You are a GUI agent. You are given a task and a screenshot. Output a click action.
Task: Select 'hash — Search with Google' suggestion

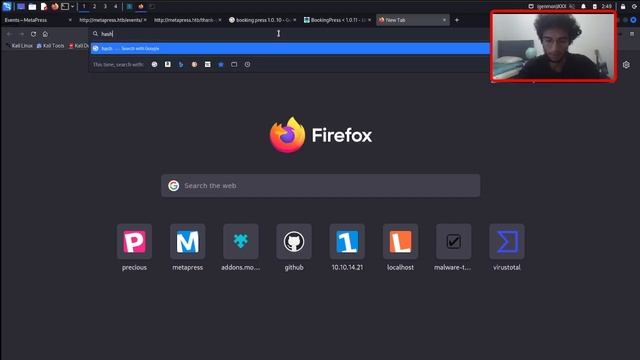point(290,49)
